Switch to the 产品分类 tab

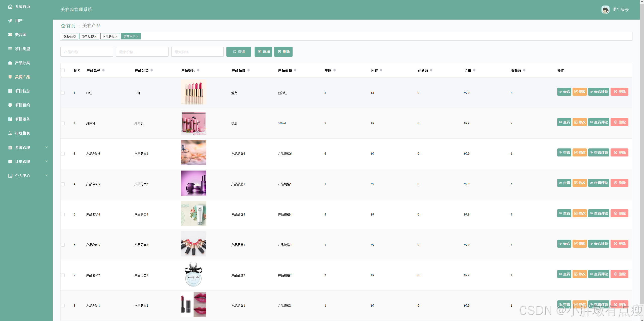108,37
